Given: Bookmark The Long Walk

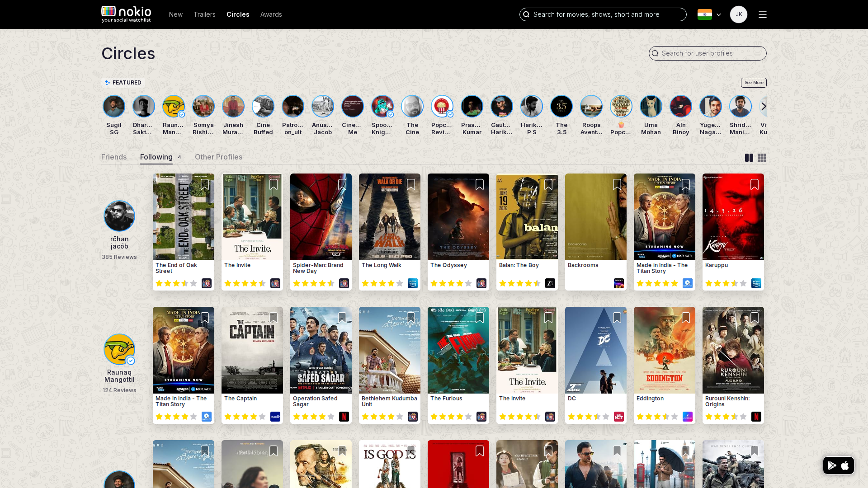Looking at the screenshot, I should [x=411, y=185].
